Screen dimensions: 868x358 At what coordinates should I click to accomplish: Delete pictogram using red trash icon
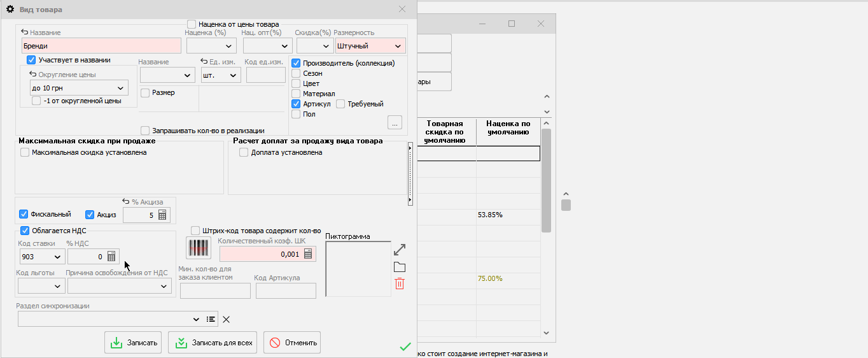point(400,283)
